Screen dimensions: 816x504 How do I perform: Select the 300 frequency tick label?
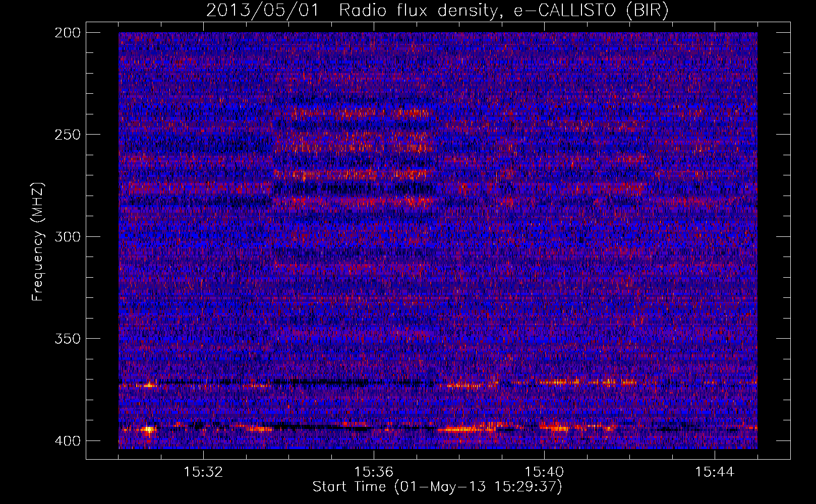pyautogui.click(x=68, y=236)
